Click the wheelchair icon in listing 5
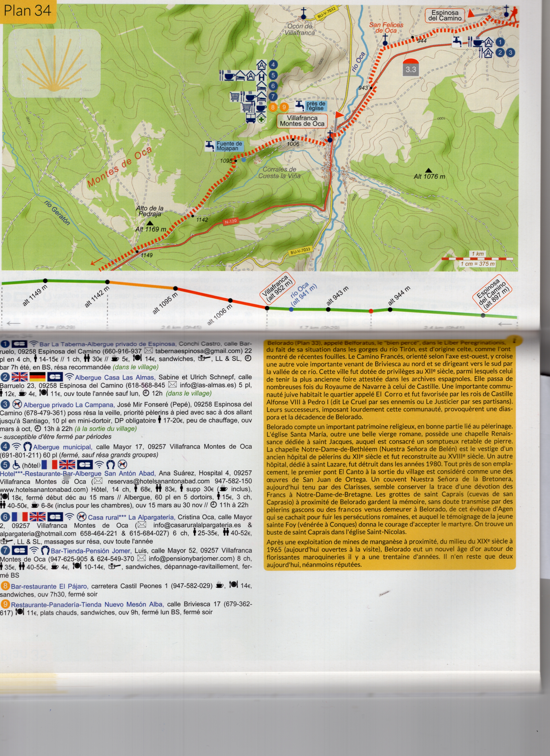This screenshot has width=550, height=756. pyautogui.click(x=16, y=465)
